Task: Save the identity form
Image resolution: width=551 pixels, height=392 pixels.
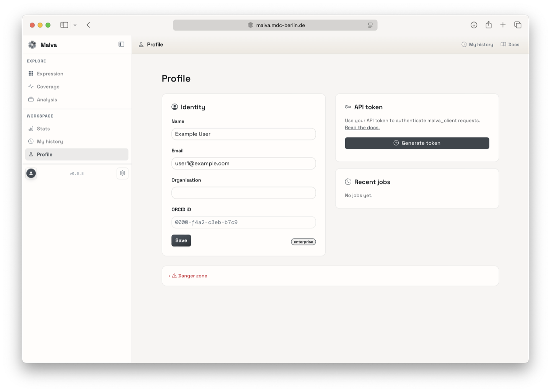Action: click(x=181, y=240)
